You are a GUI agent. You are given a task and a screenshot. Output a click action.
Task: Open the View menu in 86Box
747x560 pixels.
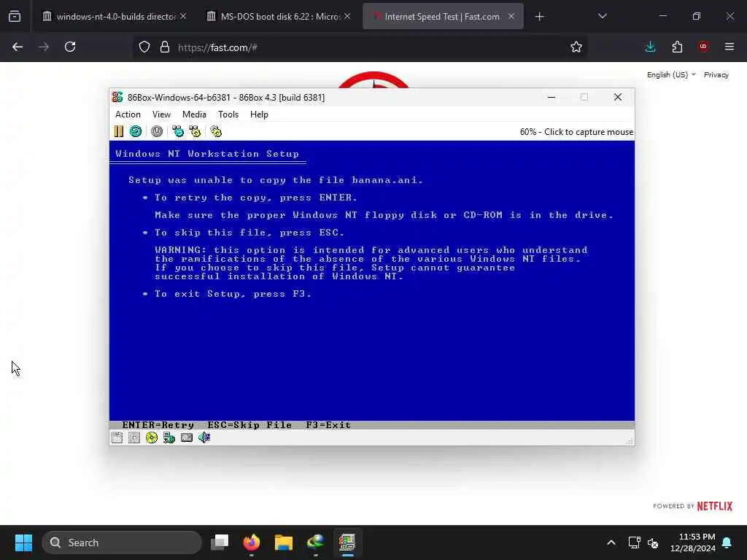tap(161, 114)
